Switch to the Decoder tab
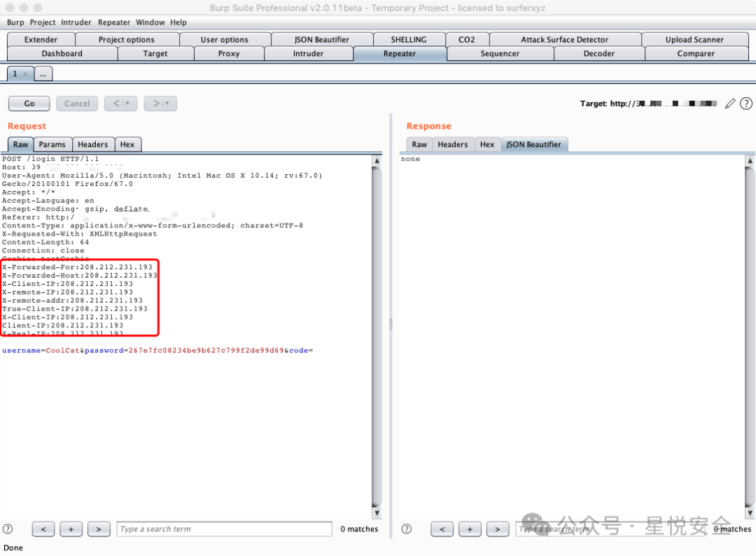The height and width of the screenshot is (556, 756). [x=599, y=53]
